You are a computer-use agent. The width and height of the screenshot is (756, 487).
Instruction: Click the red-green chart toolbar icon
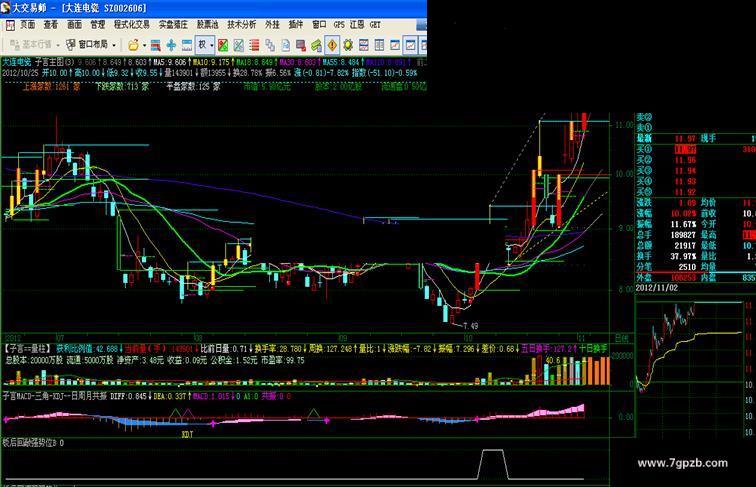click(223, 45)
